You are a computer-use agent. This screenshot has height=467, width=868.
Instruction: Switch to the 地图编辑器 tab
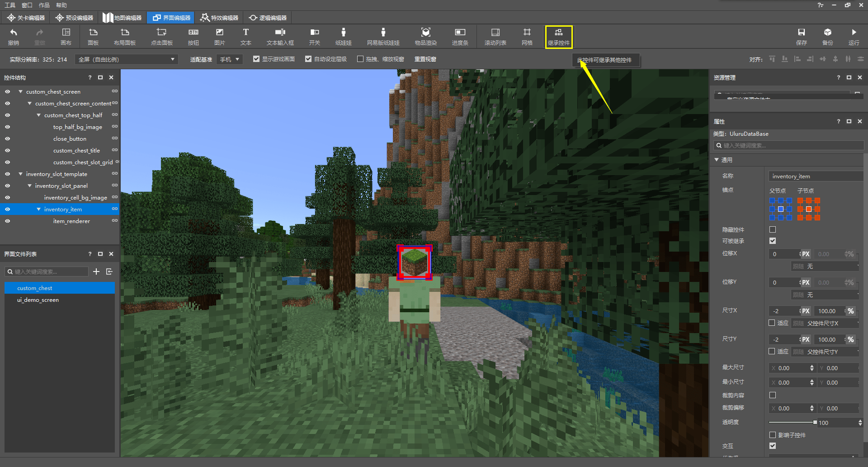[x=122, y=18]
